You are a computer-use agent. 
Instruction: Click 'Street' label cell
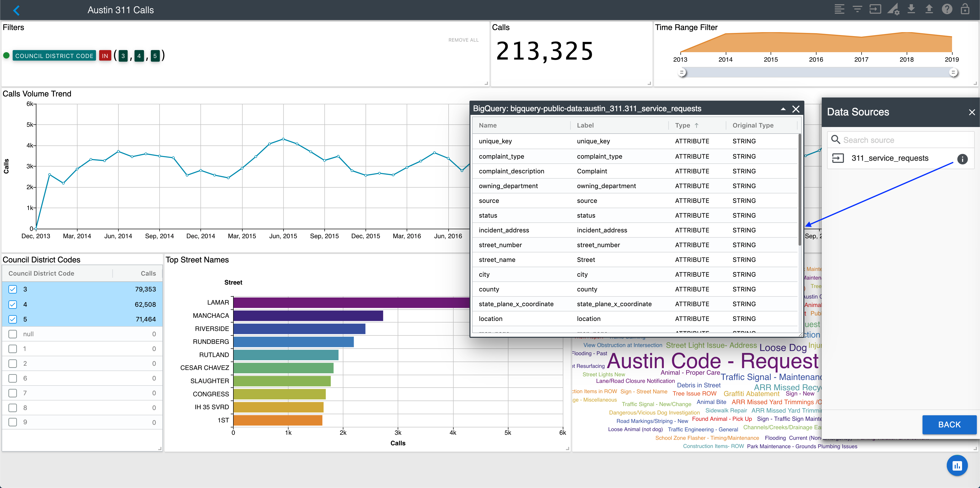point(586,260)
